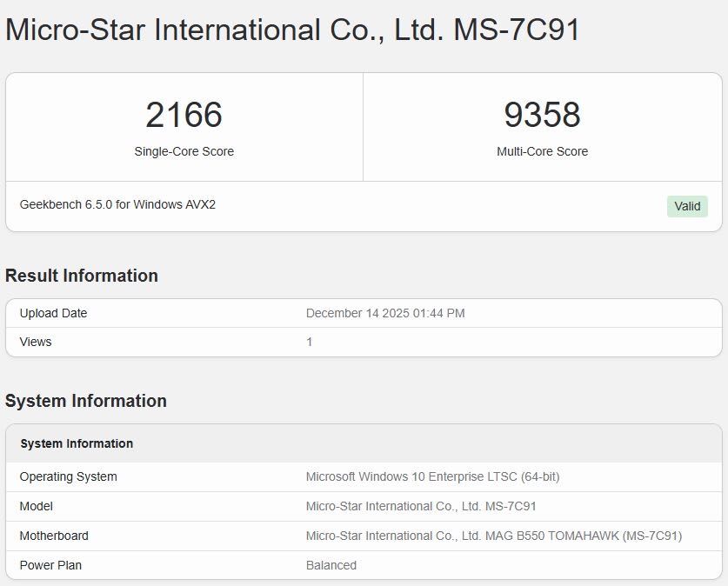The image size is (728, 586).
Task: Click the Balanced power plan value
Action: click(x=331, y=565)
